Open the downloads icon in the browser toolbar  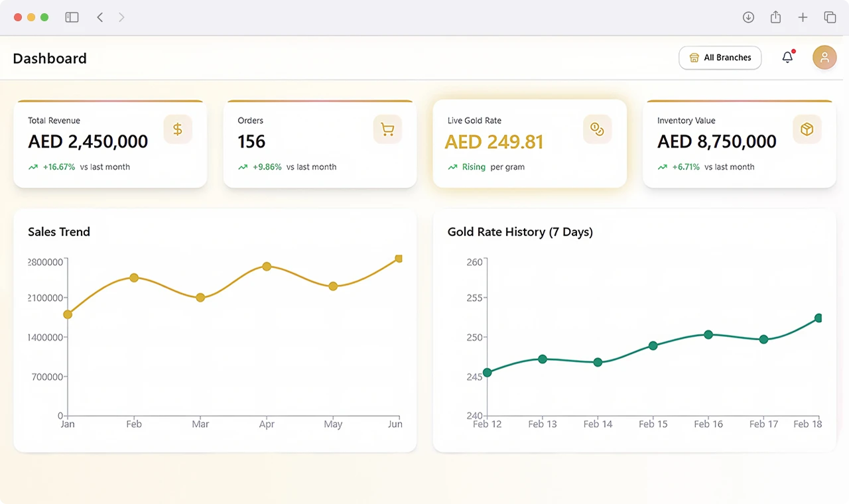tap(748, 17)
